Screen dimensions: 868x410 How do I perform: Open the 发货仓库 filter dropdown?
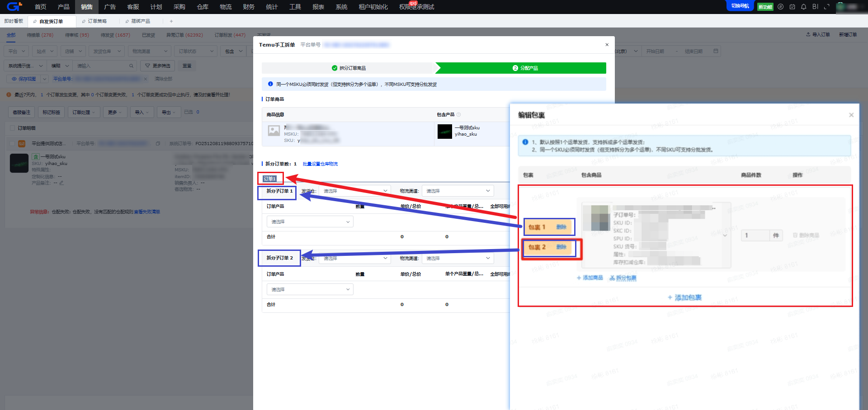click(107, 51)
